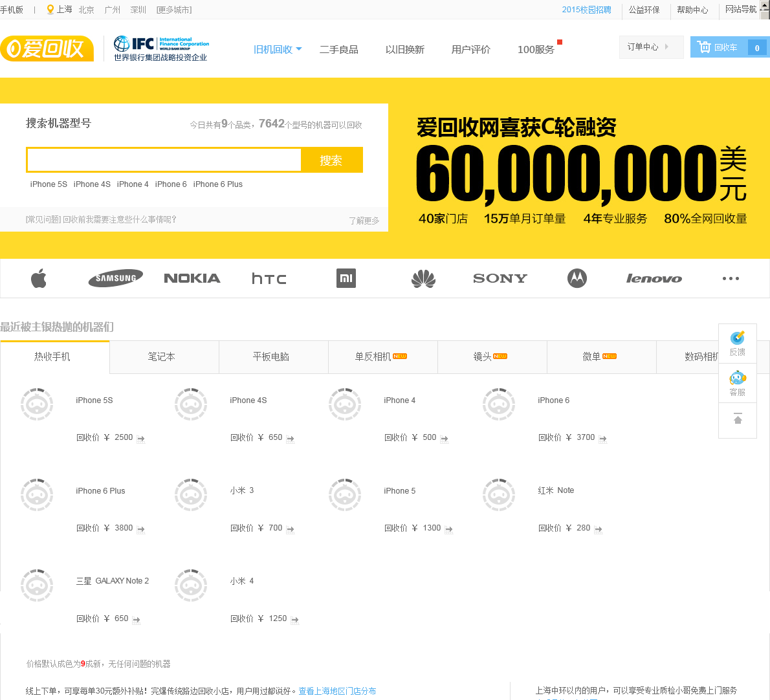Open the 用户评价 menu item
Viewport: 770px width, 700px height.
point(471,49)
